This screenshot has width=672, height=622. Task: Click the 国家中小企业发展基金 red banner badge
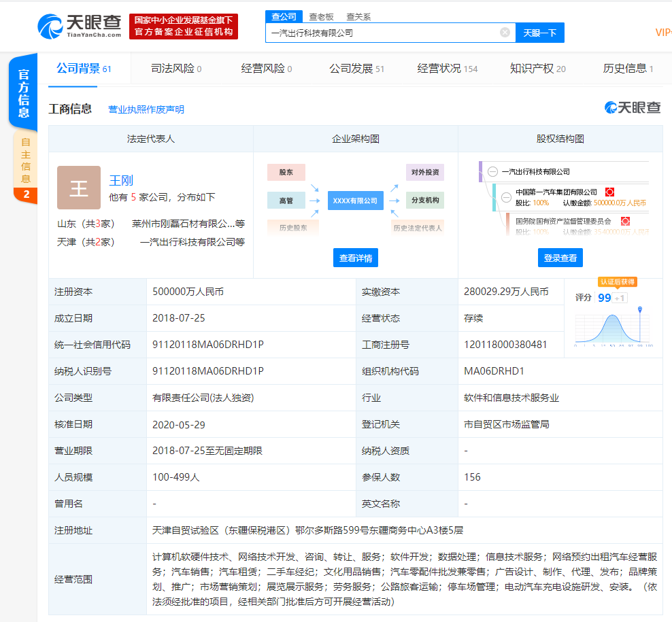[x=184, y=26]
